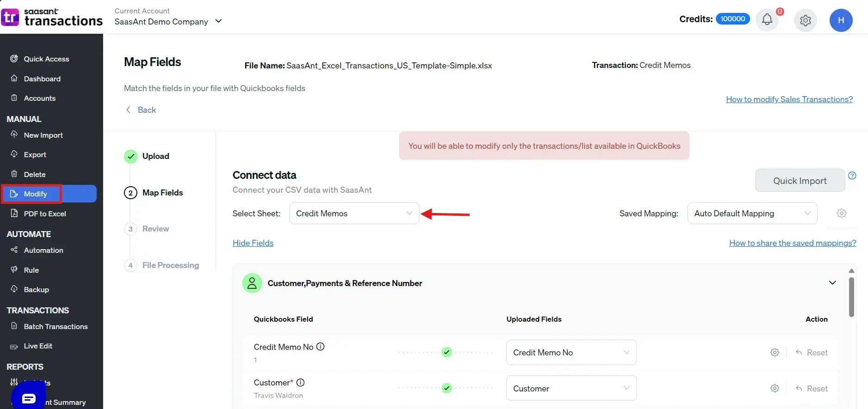Image resolution: width=868 pixels, height=409 pixels.
Task: Open Delete in sidebar
Action: [35, 175]
